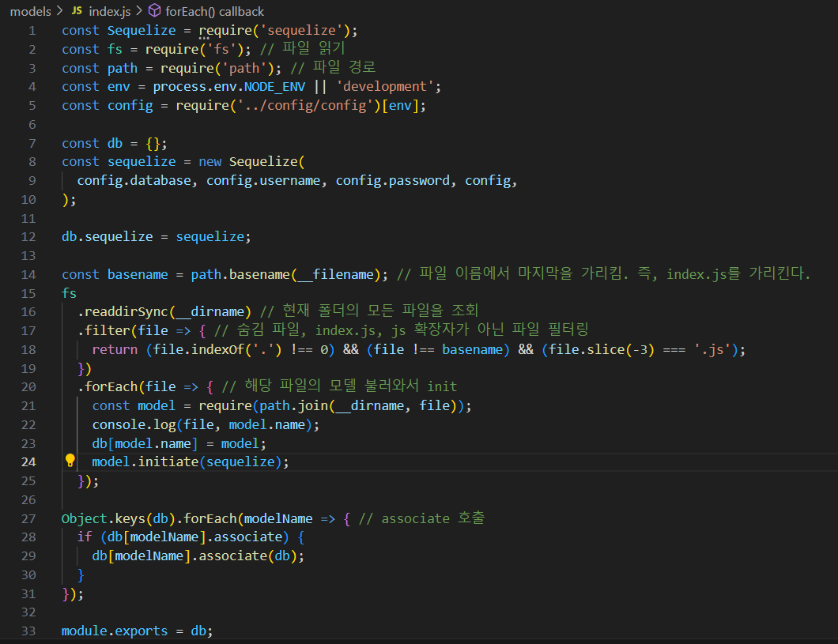Click 'db[model.name]' on line 23
This screenshot has width=838, height=644.
145,444
